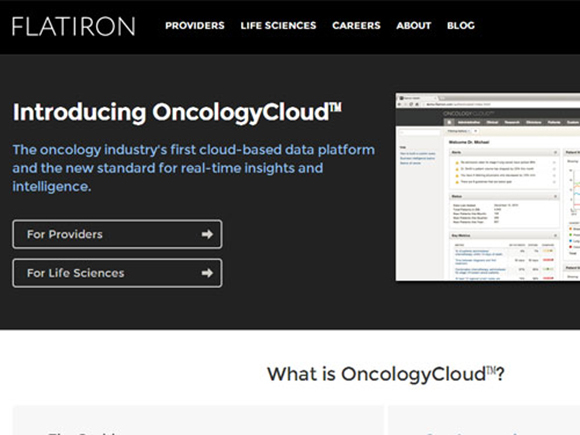Visit the Blog from the top navigation

click(x=461, y=26)
